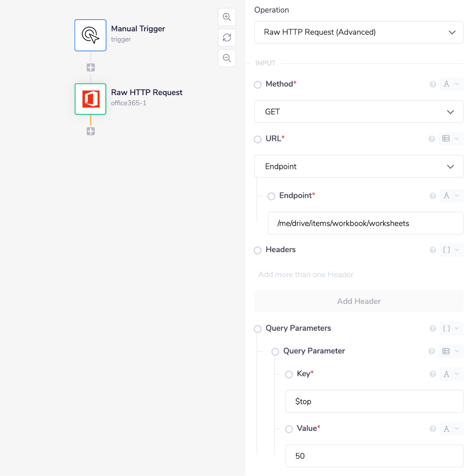471x476 pixels.
Task: Change the Headers field type selector
Action: pos(451,250)
